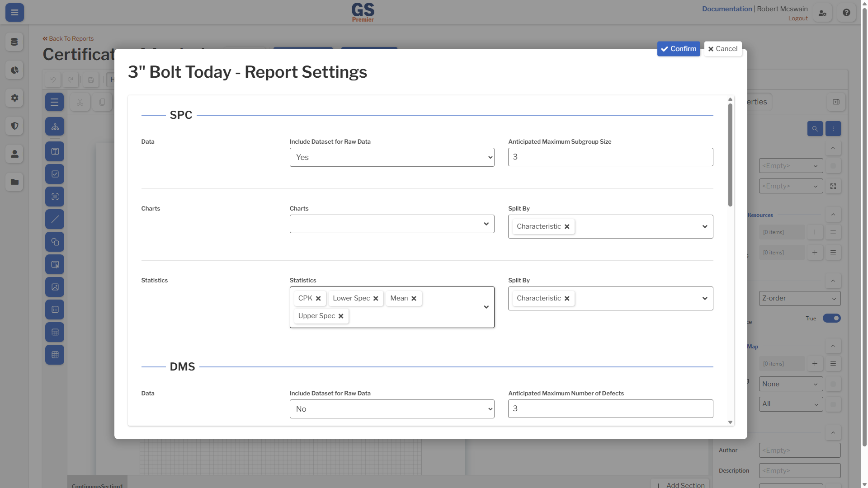
Task: Open DMS Include Dataset dropdown showing No
Action: pos(392,409)
